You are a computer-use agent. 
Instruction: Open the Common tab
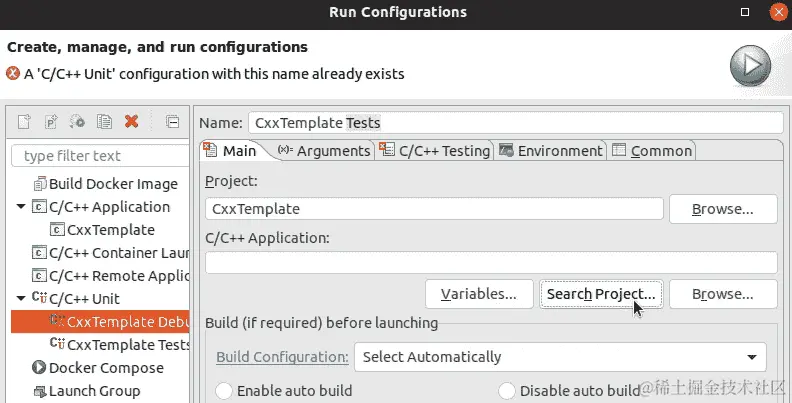(652, 150)
